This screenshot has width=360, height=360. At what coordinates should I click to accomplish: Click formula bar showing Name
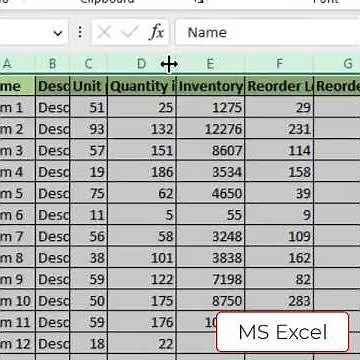(x=267, y=32)
